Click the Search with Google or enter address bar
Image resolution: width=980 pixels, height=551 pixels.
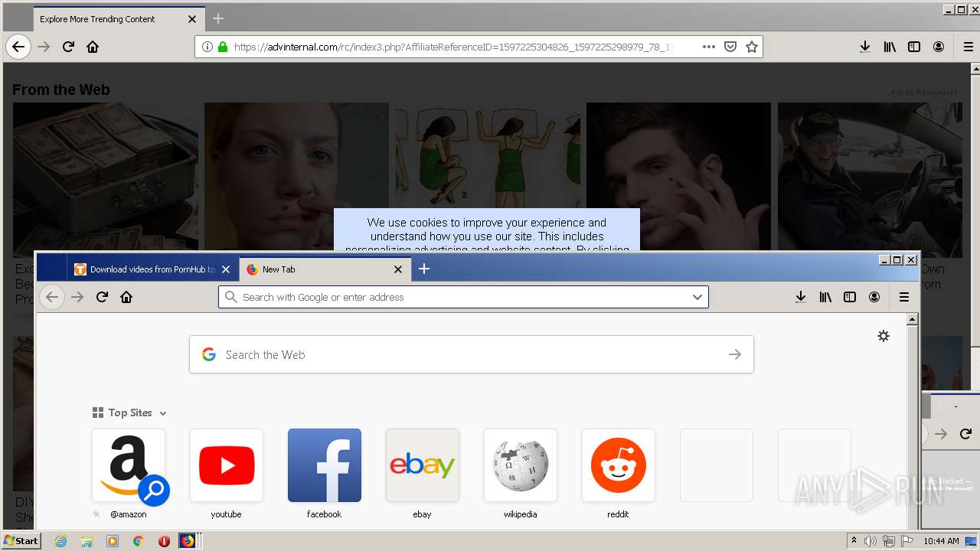pos(463,297)
